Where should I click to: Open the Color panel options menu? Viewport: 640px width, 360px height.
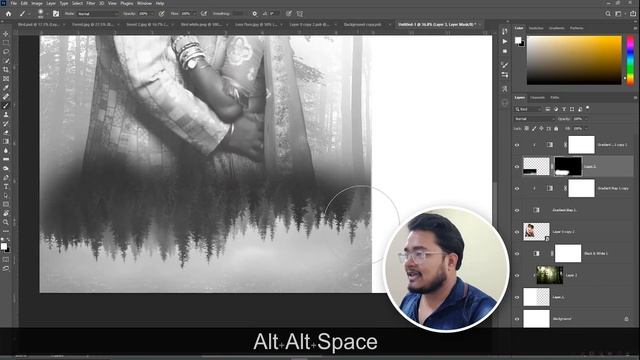click(636, 28)
